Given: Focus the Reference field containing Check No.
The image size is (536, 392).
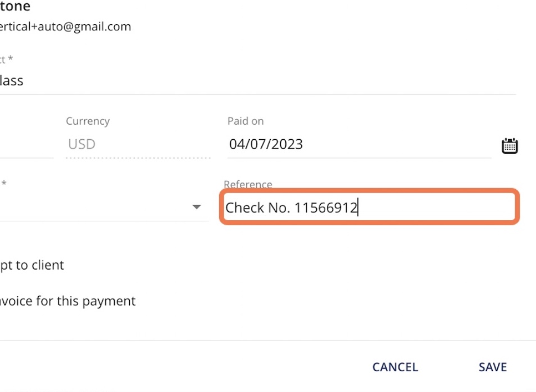Looking at the screenshot, I should [x=368, y=208].
